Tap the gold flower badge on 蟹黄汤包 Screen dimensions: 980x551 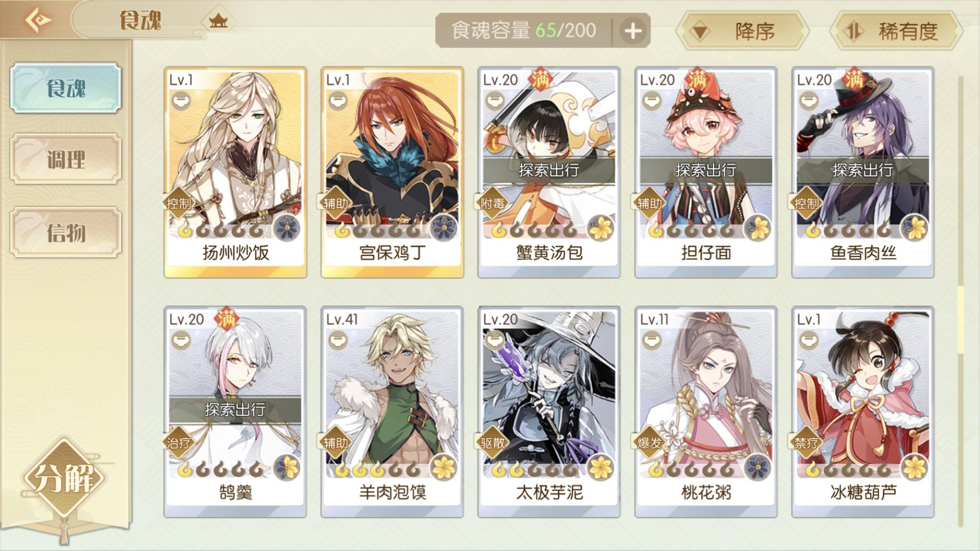[600, 228]
